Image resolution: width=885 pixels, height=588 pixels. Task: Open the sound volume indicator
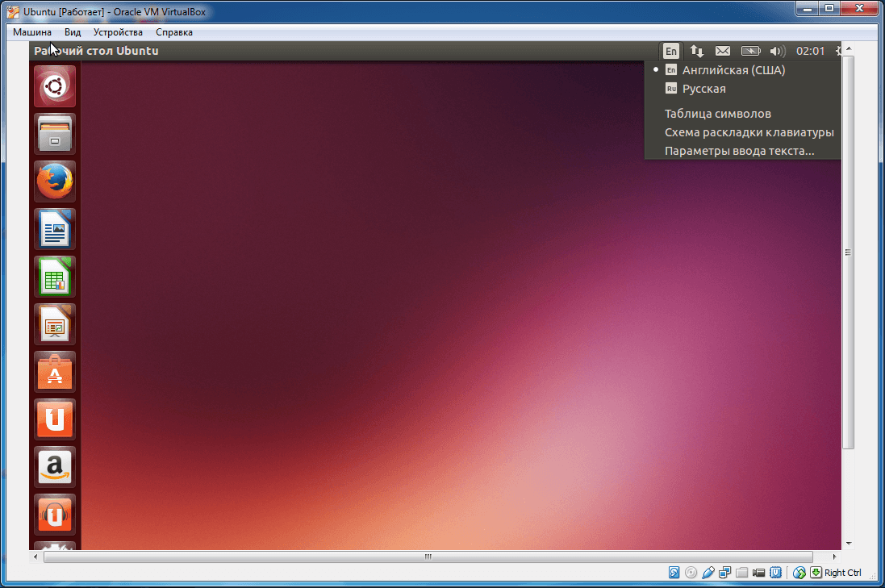tap(778, 51)
